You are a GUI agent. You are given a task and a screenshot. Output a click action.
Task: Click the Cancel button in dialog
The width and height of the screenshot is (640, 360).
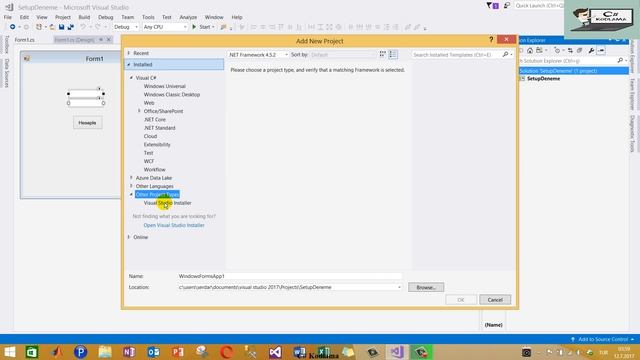pos(495,300)
